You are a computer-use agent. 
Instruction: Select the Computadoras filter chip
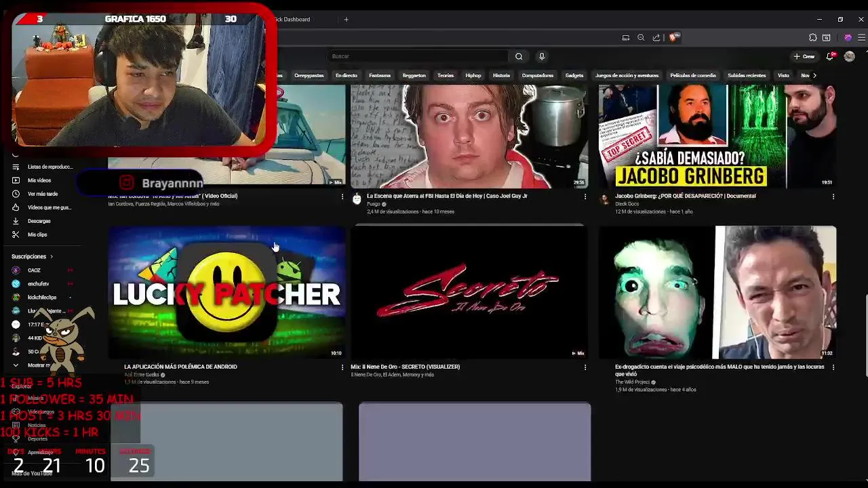pyautogui.click(x=538, y=75)
